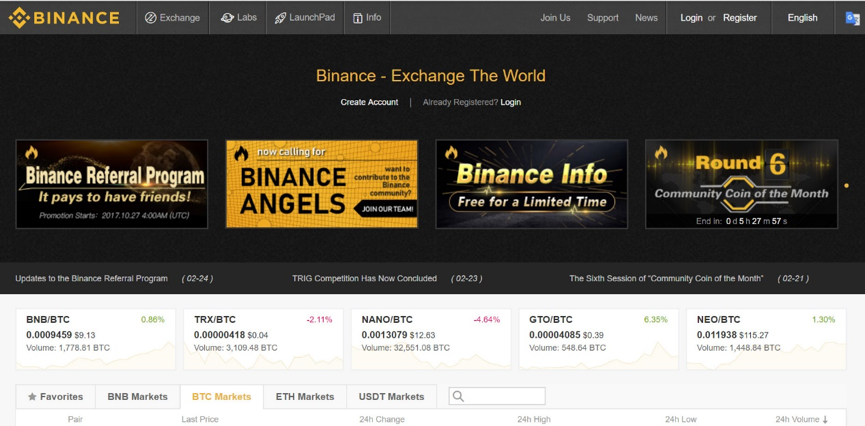Open the TRX/BTC ticker card
865x426 pixels.
[263, 339]
